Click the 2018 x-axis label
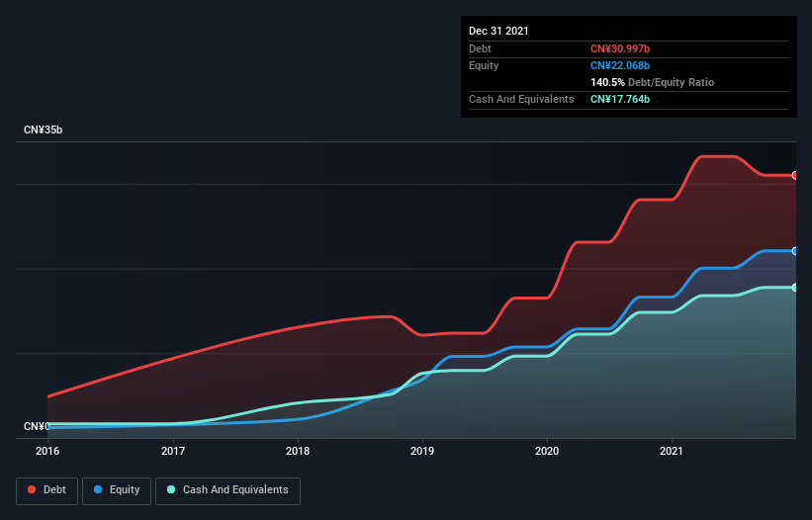 point(298,451)
